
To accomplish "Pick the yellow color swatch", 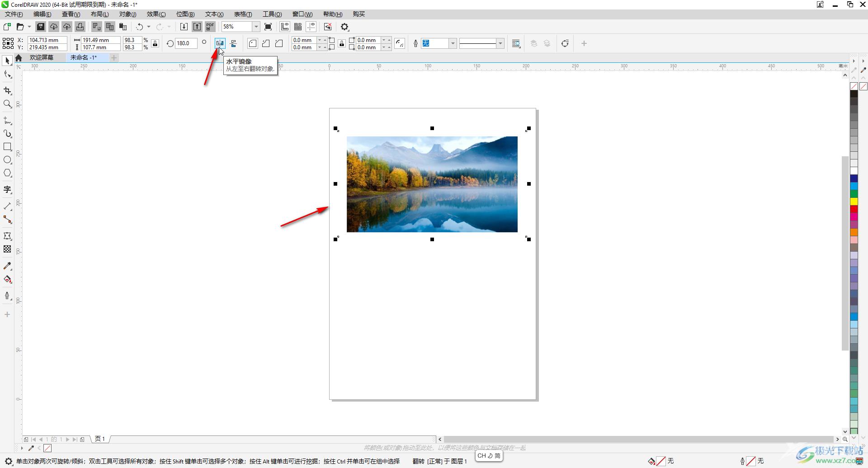I will [x=854, y=201].
